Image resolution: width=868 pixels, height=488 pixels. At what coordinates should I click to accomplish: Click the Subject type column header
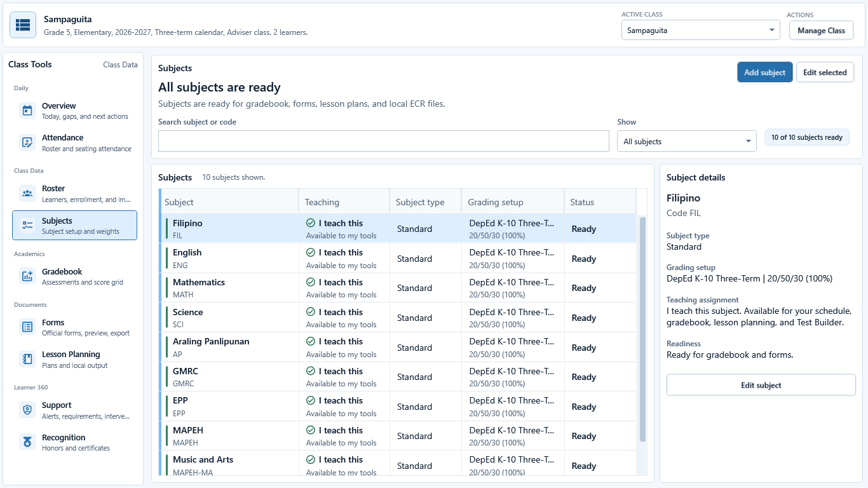tap(425, 202)
